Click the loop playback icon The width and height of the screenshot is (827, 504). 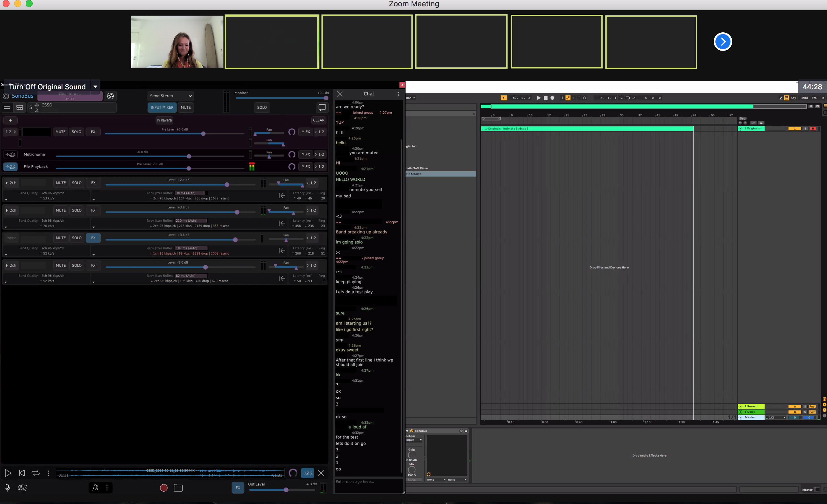35,473
